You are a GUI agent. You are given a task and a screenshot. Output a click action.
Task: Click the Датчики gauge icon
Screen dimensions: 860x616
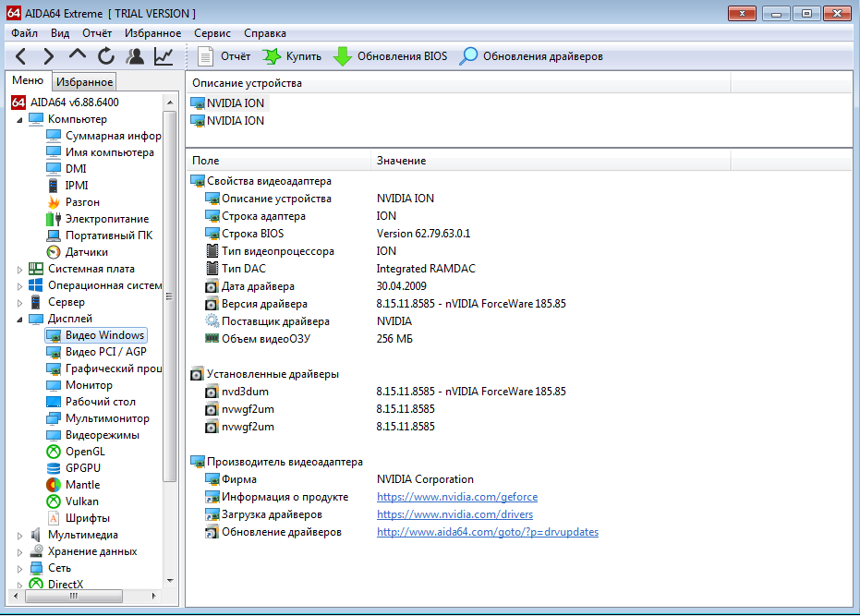point(54,252)
